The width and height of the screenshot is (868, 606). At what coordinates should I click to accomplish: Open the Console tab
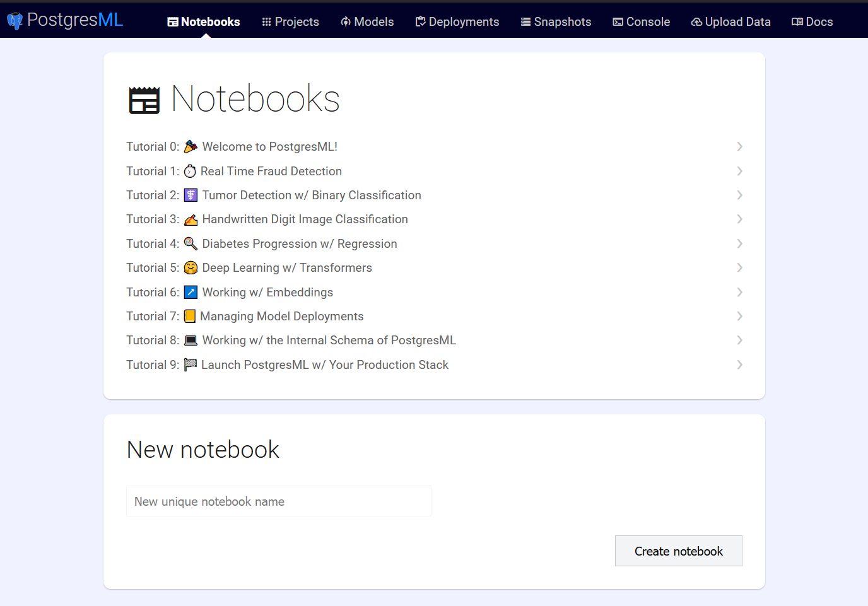[x=642, y=22]
